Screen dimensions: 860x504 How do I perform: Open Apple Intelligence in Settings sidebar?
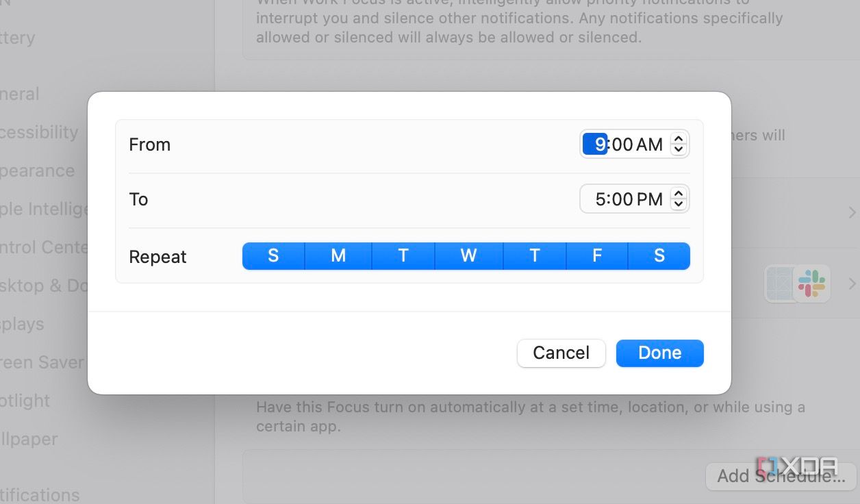pyautogui.click(x=45, y=209)
